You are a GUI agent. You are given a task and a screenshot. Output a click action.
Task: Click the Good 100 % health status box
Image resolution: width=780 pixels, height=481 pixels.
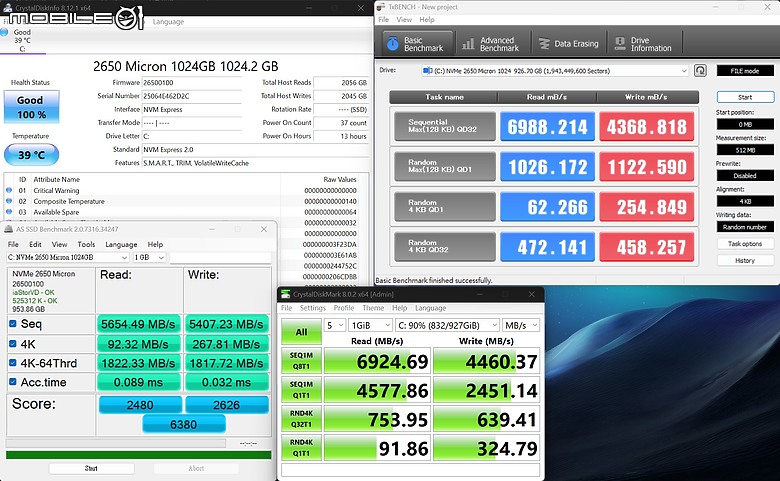tap(31, 106)
